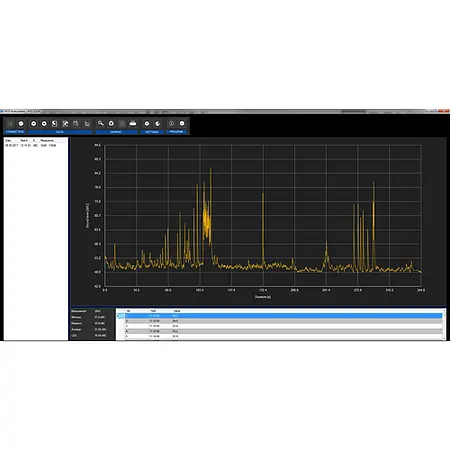The width and height of the screenshot is (450, 450).
Task: Click the last icon in the Data group
Action: [x=87, y=124]
